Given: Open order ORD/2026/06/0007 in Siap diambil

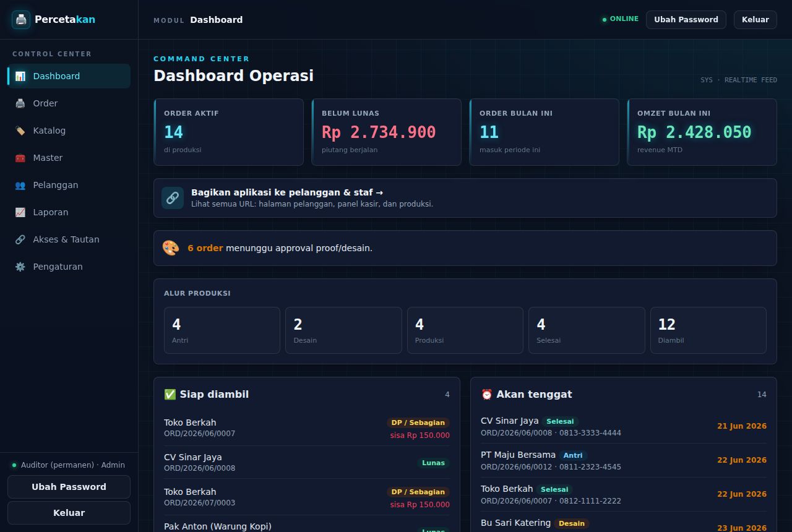Looking at the screenshot, I should pyautogui.click(x=307, y=428).
